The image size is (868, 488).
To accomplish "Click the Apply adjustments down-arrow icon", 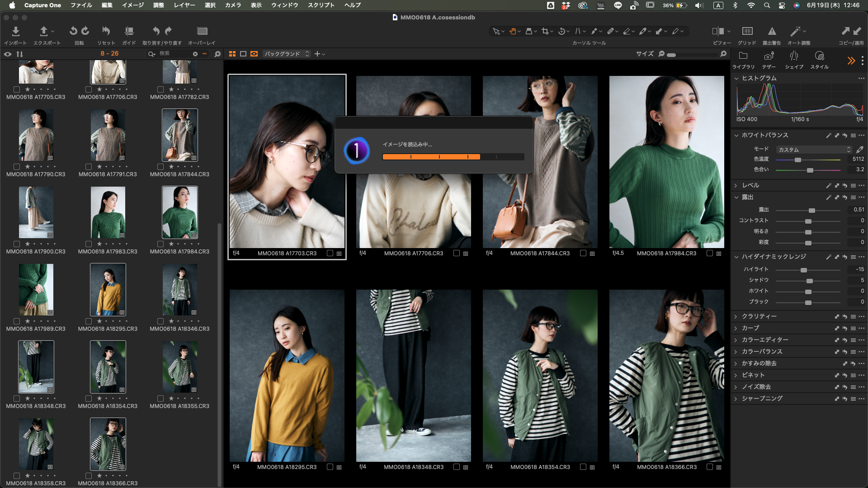I will click(857, 31).
